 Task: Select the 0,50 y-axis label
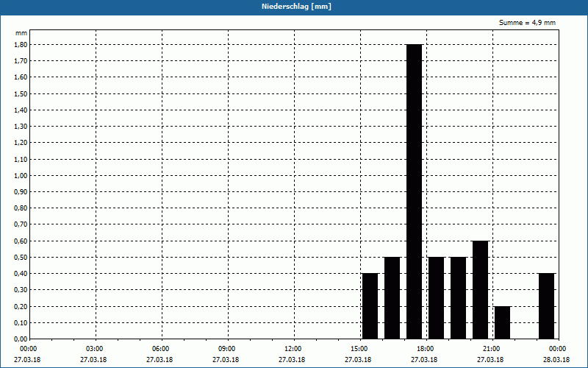21,257
